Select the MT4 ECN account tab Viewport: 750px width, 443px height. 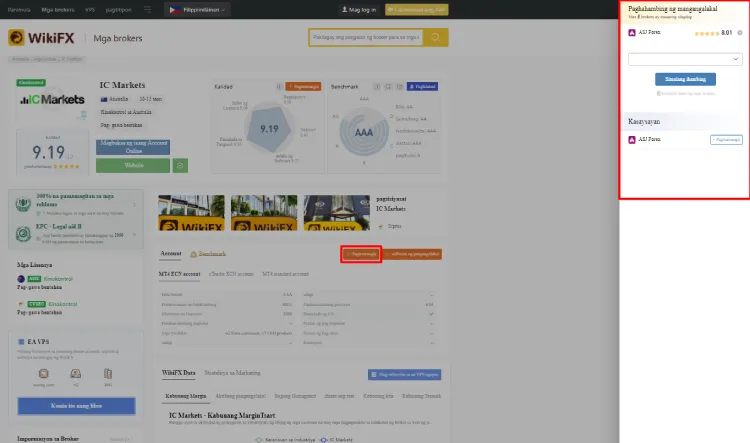[x=179, y=274]
